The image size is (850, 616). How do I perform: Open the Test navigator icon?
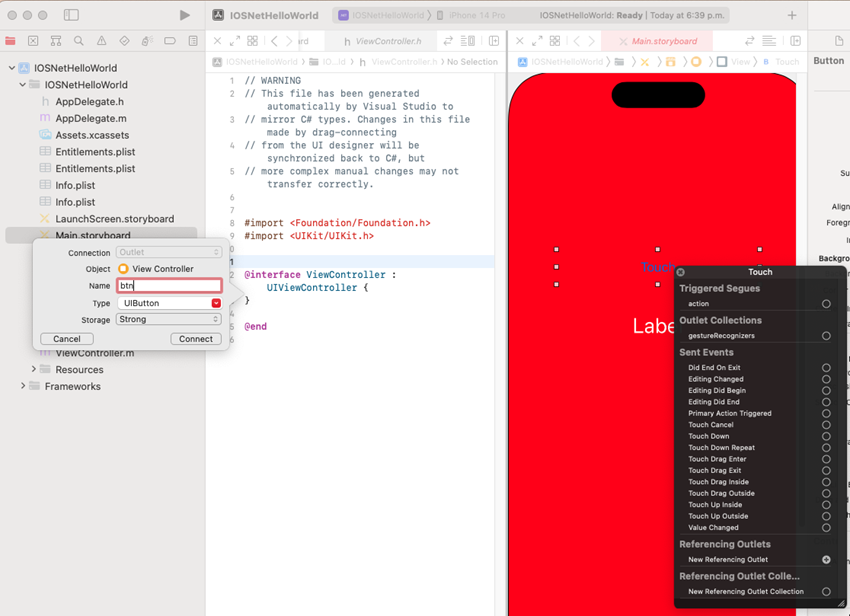pos(124,42)
